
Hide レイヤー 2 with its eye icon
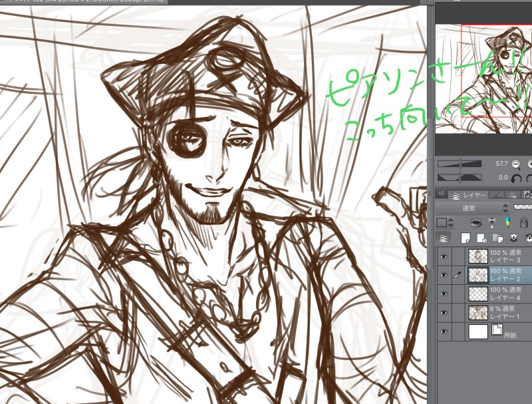coord(444,275)
